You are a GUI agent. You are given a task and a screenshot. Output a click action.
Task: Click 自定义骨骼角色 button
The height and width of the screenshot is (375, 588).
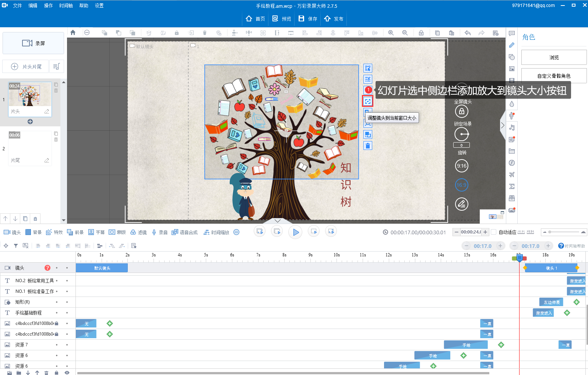point(554,76)
